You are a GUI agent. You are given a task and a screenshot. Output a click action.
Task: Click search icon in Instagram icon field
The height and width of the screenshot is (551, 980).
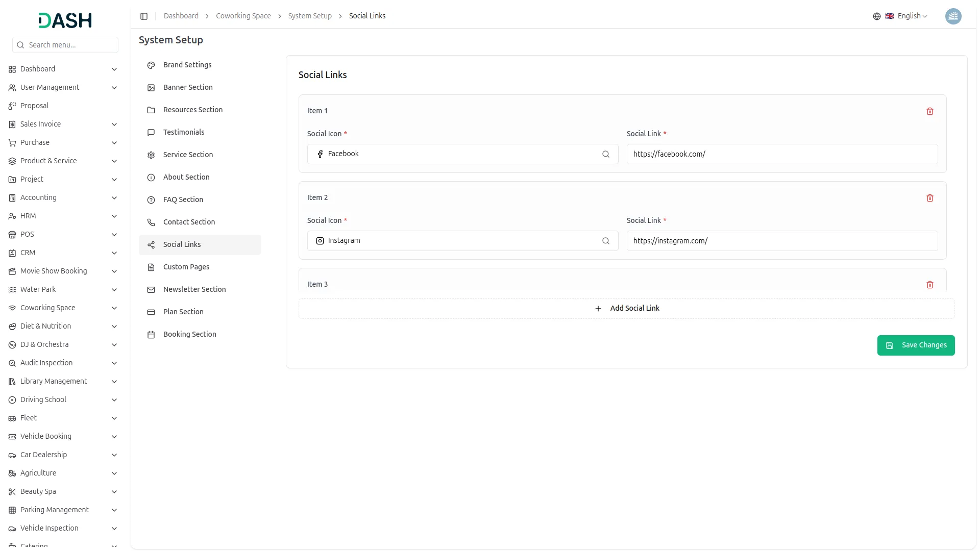605,241
